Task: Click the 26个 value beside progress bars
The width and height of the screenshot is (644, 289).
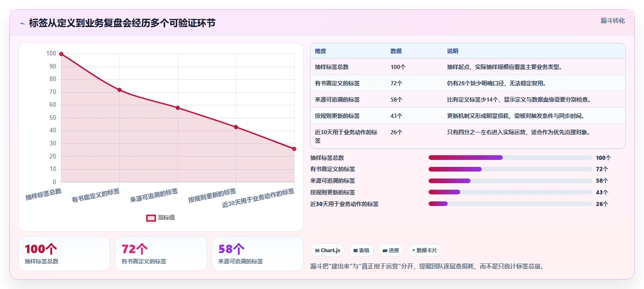Action: [602, 204]
